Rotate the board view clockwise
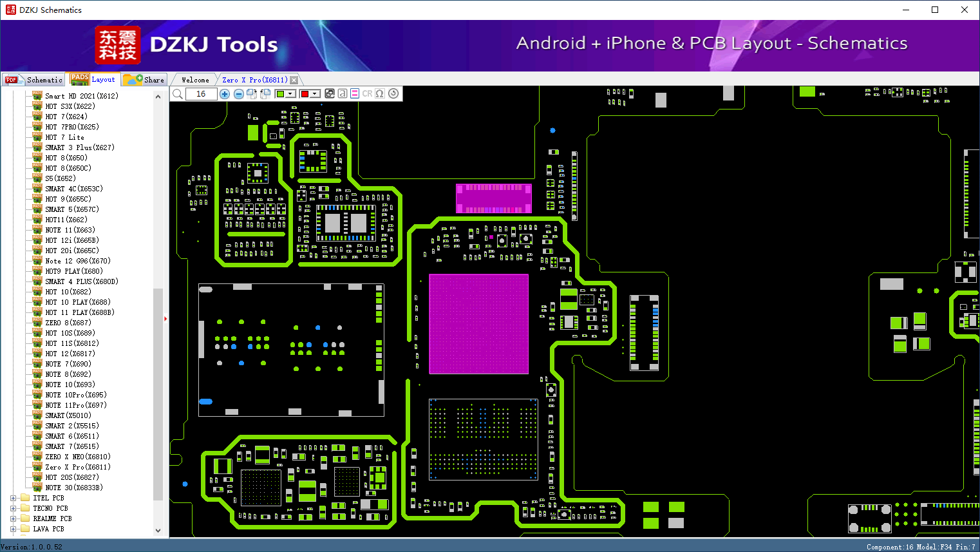Viewport: 980px width, 552px height. click(252, 94)
